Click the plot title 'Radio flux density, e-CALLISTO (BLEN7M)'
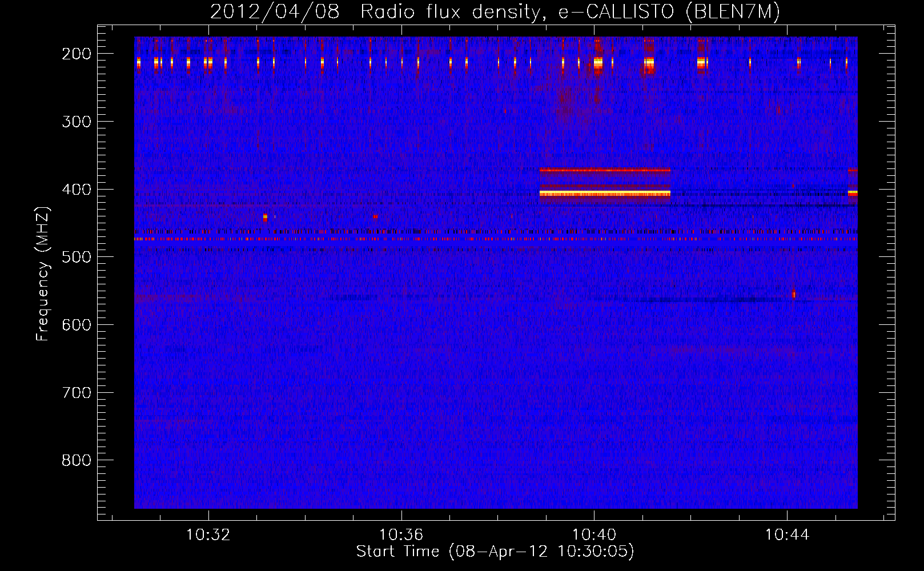924x571 pixels. tap(570, 11)
